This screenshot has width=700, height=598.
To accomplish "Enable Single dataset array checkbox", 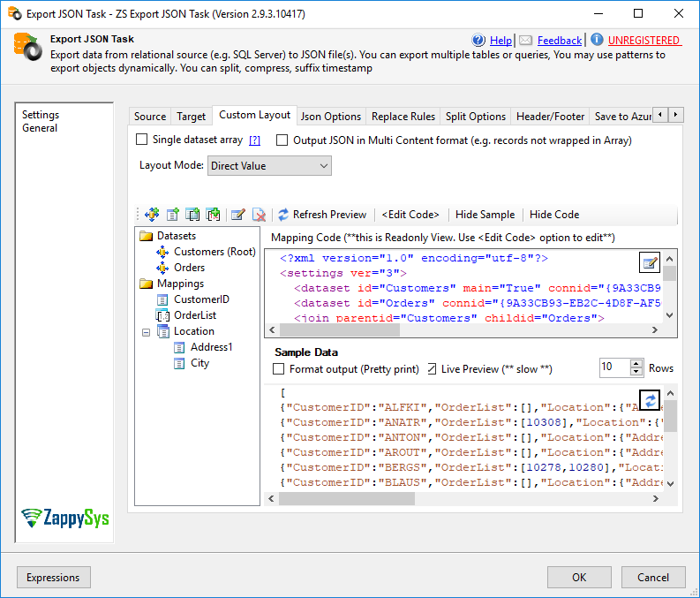I will pyautogui.click(x=141, y=140).
